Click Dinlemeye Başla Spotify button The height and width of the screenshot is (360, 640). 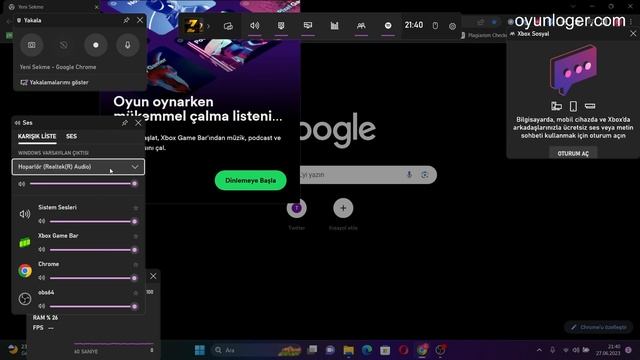[x=251, y=180]
